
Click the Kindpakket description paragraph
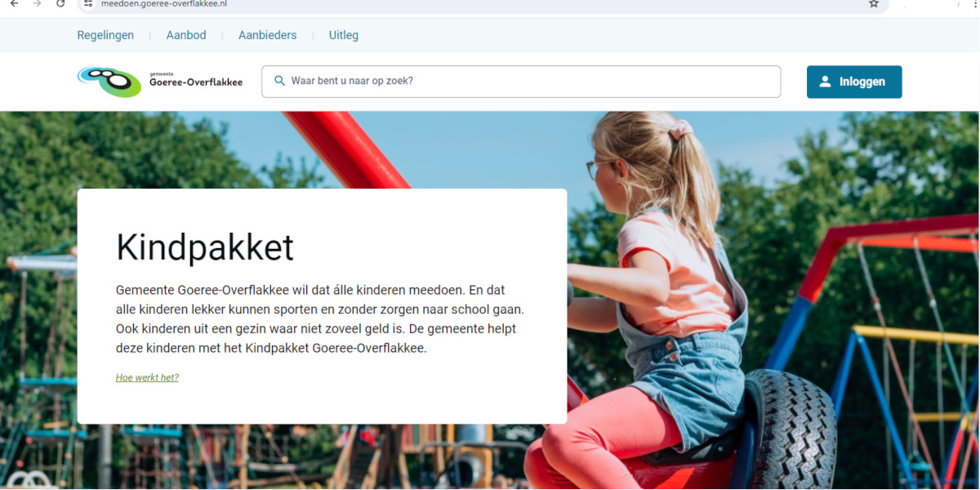coord(320,318)
